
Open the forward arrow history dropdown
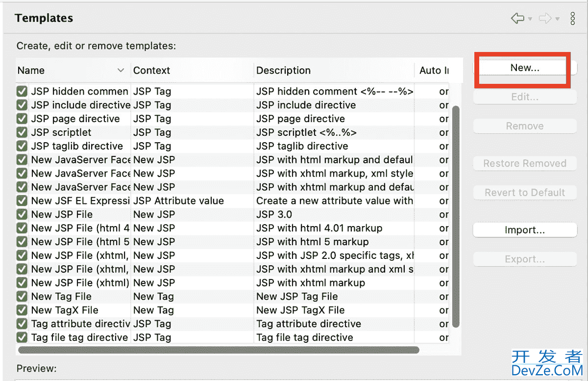[558, 19]
